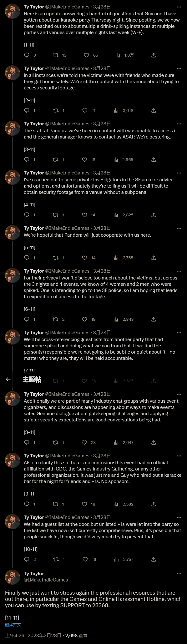View stats on tweet with 2,843 views

pos(124,319)
